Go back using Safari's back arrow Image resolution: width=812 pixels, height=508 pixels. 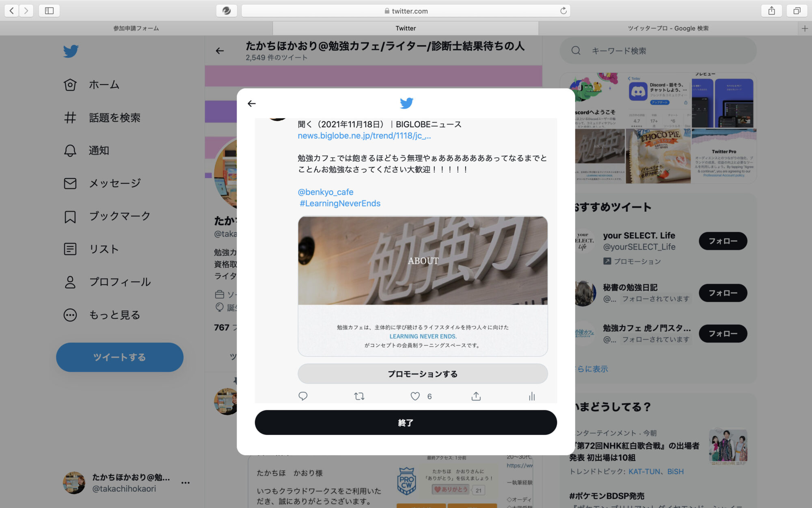pos(12,11)
